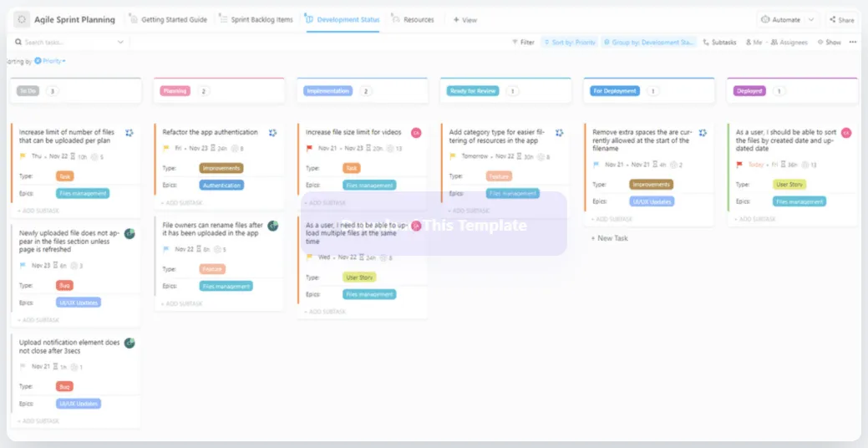Viewport: 868px width, 448px height.
Task: Click the Ready for Review column label
Action: (473, 91)
